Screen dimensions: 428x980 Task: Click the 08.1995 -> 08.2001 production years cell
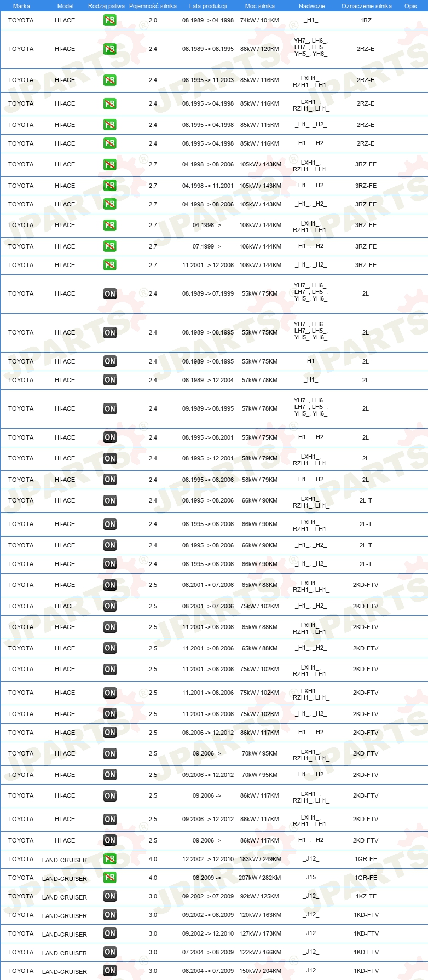[x=208, y=437]
